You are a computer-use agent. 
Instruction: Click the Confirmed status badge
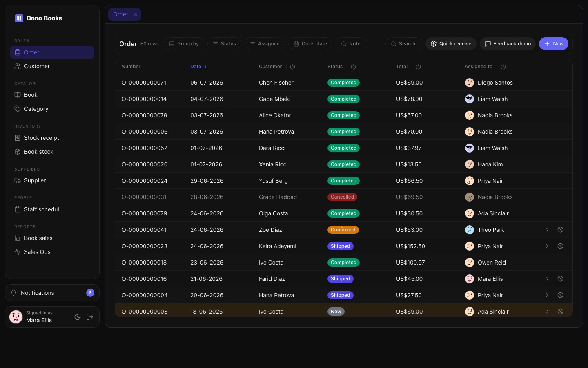343,230
